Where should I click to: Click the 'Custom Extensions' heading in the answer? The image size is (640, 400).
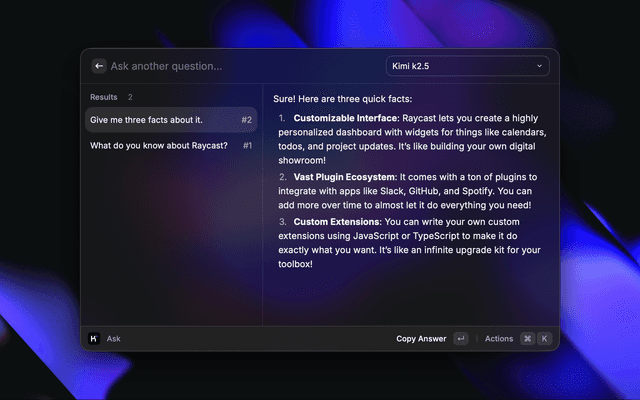[334, 220]
